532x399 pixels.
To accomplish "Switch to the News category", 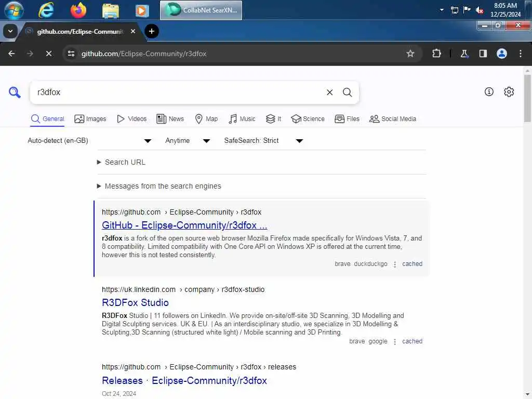I will (170, 119).
